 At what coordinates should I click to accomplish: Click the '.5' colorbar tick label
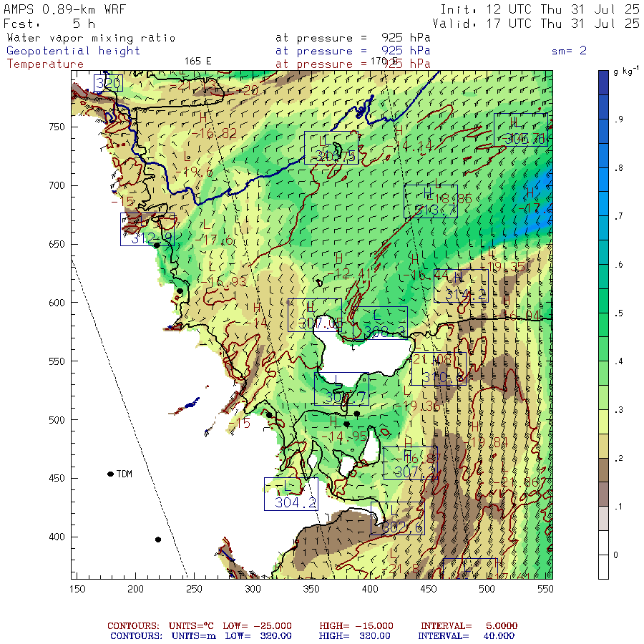[619, 313]
